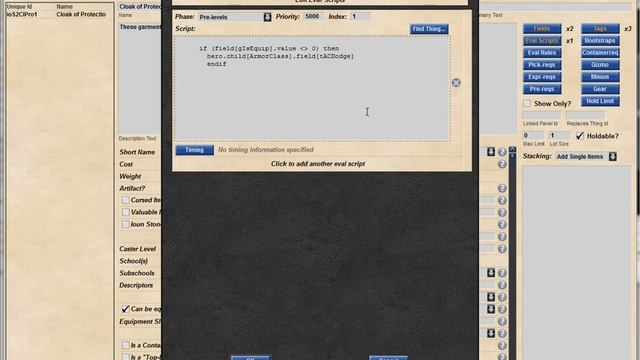The width and height of the screenshot is (640, 360).
Task: Click inside the Script text area
Action: 312,89
